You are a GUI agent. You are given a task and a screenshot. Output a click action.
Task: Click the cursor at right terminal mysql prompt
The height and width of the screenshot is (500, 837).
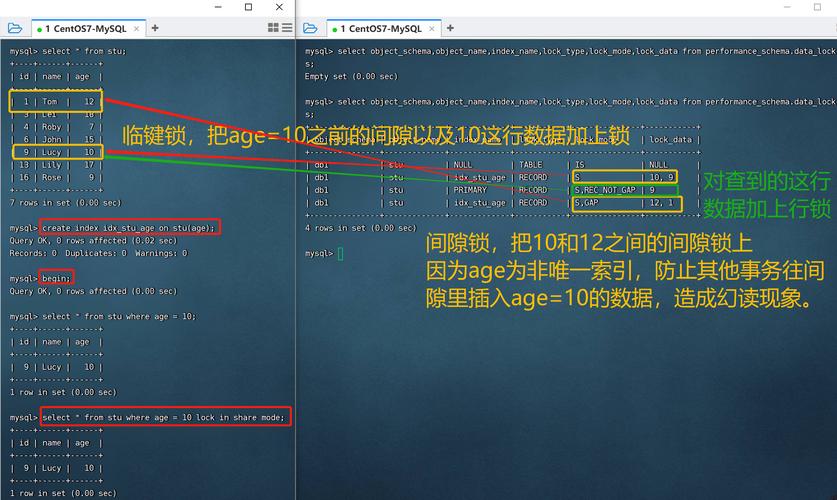click(x=340, y=253)
